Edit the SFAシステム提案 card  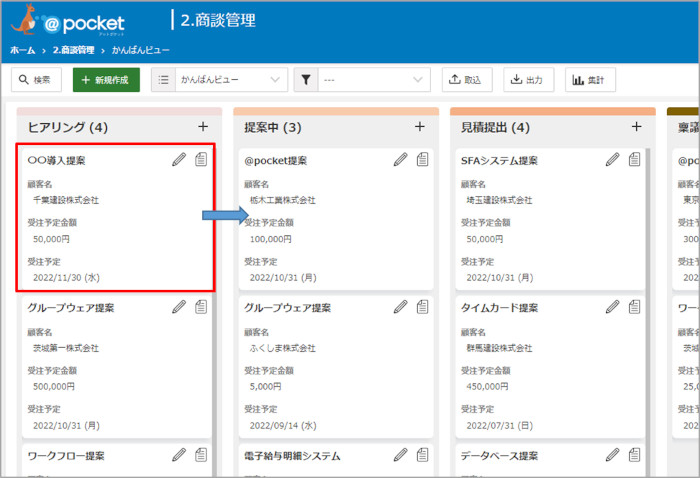tap(612, 159)
